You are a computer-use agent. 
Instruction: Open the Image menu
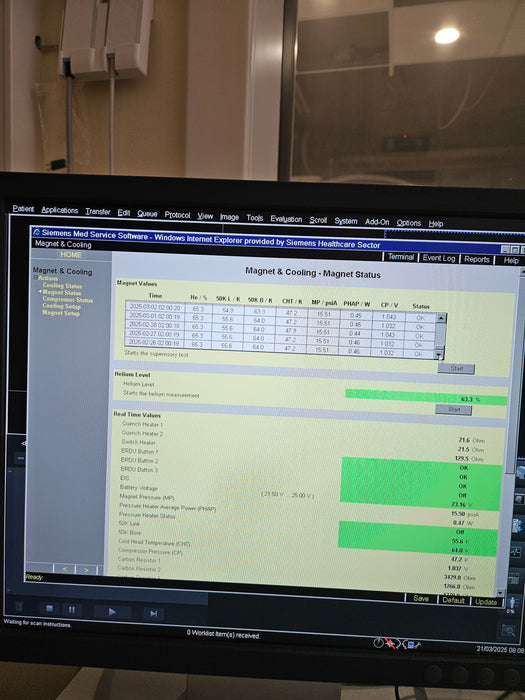[229, 217]
